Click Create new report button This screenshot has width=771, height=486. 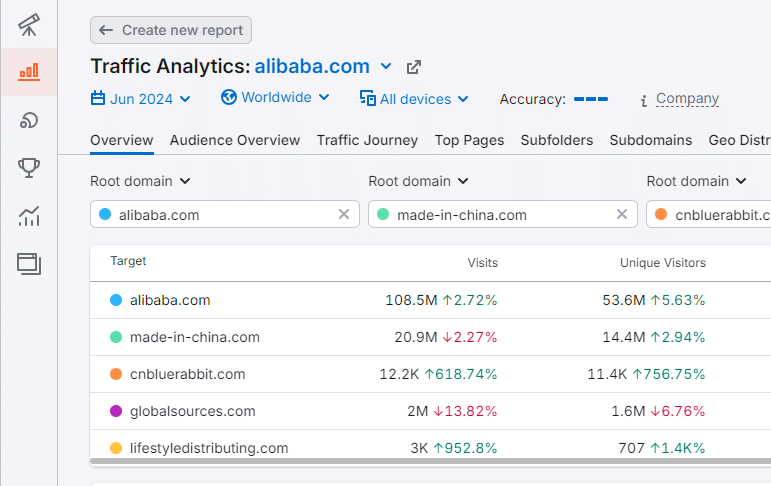pyautogui.click(x=171, y=30)
